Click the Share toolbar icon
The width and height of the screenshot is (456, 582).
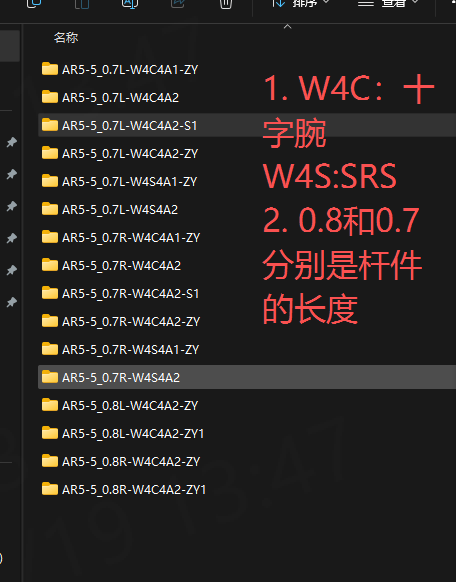pyautogui.click(x=178, y=4)
